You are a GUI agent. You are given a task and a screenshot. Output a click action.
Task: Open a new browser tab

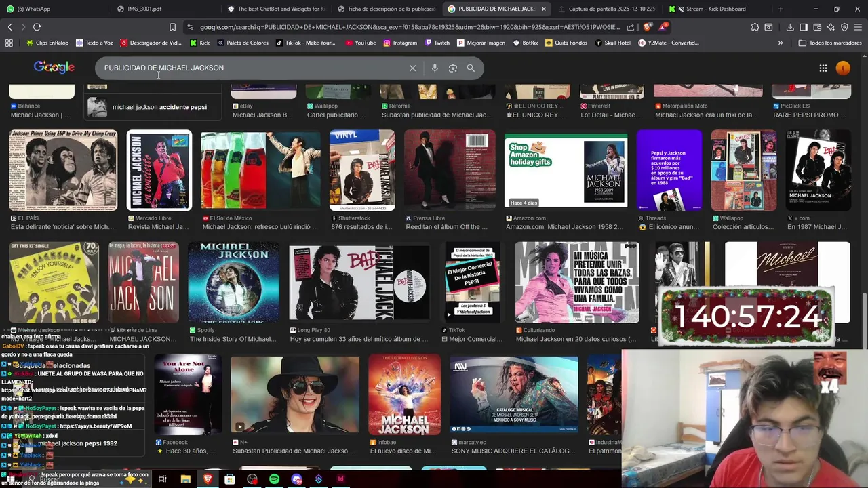(x=781, y=9)
